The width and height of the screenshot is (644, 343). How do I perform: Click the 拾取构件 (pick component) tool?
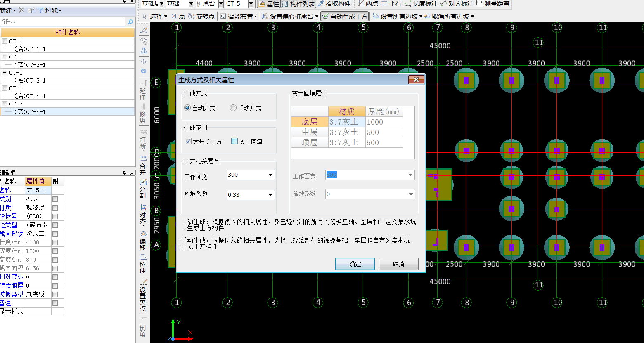tap(334, 4)
